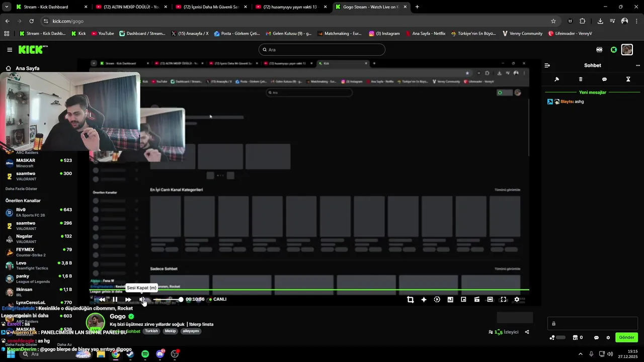Open MASKAR Minecraft channel in sidebar
The width and height of the screenshot is (644, 362).
click(x=39, y=163)
